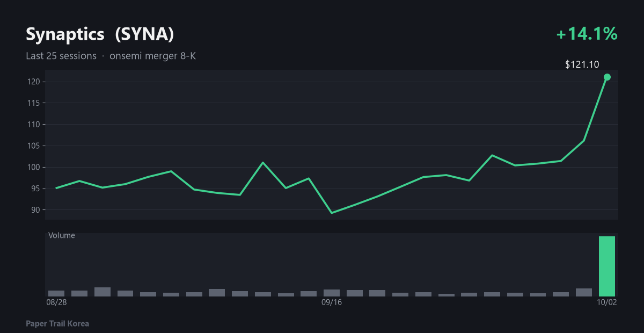Click the 08/28 date label
The height and width of the screenshot is (333, 644).
click(x=56, y=303)
